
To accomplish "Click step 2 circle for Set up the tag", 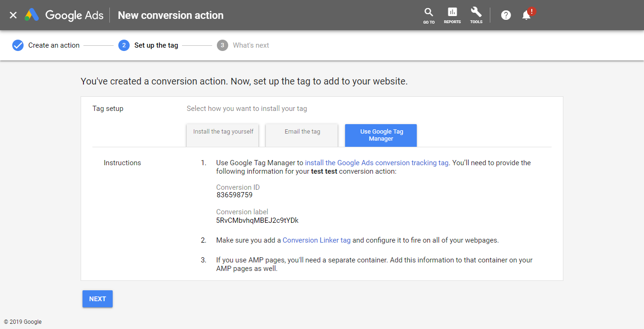I will [124, 45].
